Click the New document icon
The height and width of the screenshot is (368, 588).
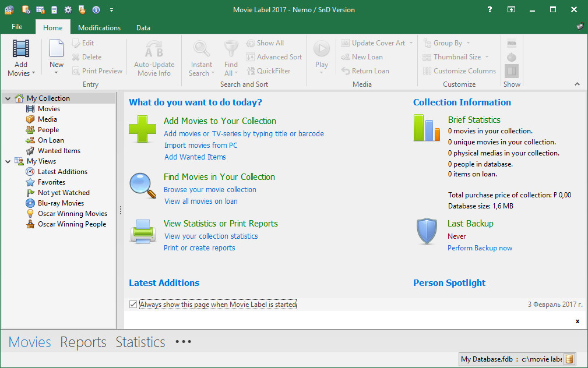click(x=57, y=49)
